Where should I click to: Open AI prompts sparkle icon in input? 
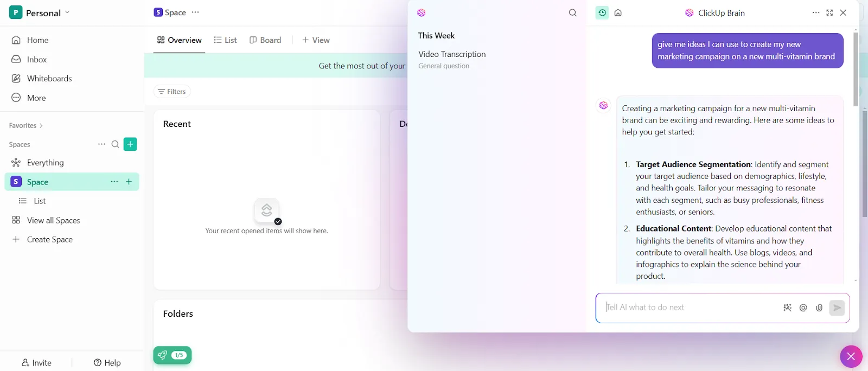pos(788,308)
